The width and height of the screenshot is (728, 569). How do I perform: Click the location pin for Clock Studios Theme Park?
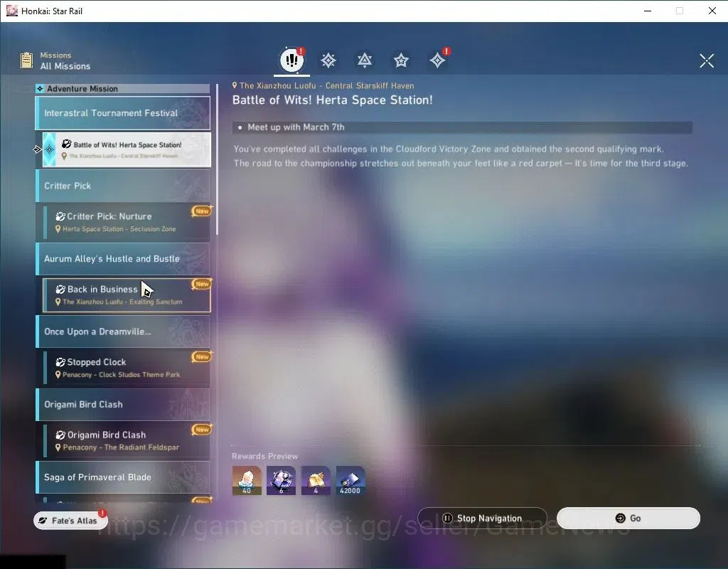click(58, 375)
